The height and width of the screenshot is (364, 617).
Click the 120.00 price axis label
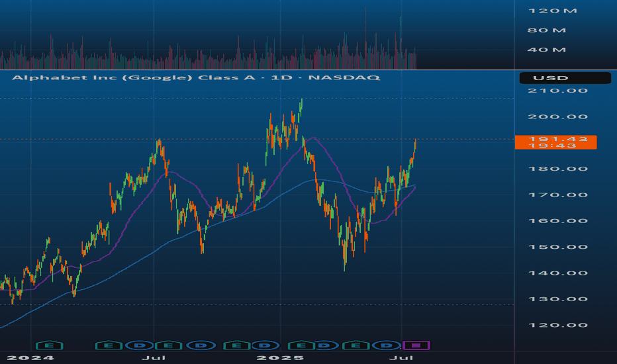[557, 325]
